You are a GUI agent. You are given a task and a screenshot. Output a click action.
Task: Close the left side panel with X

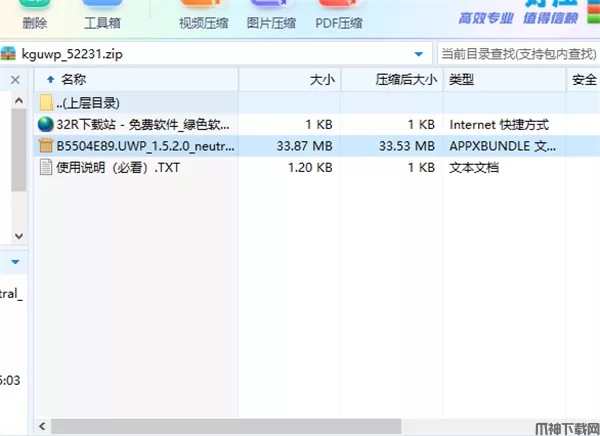pyautogui.click(x=15, y=78)
